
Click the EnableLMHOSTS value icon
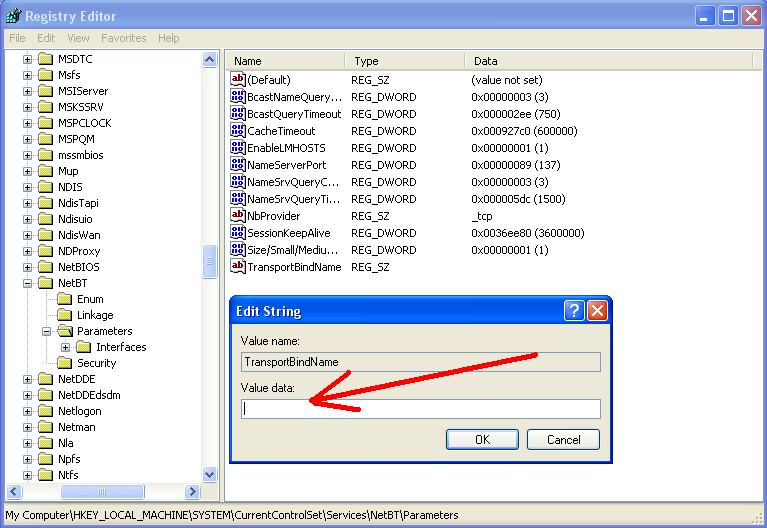[238, 147]
